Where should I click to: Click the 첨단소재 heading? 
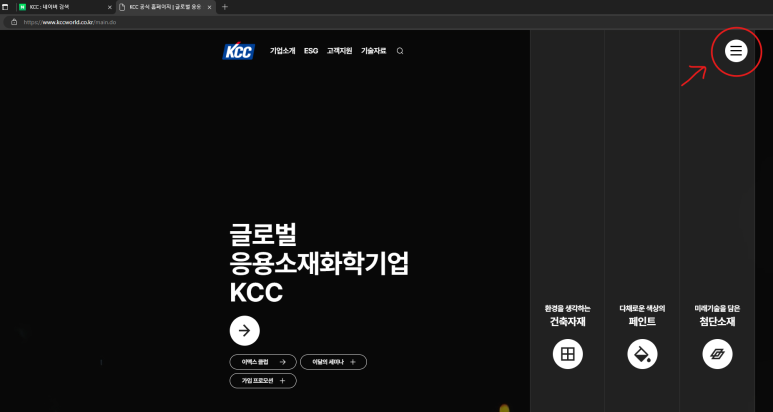coord(717,322)
